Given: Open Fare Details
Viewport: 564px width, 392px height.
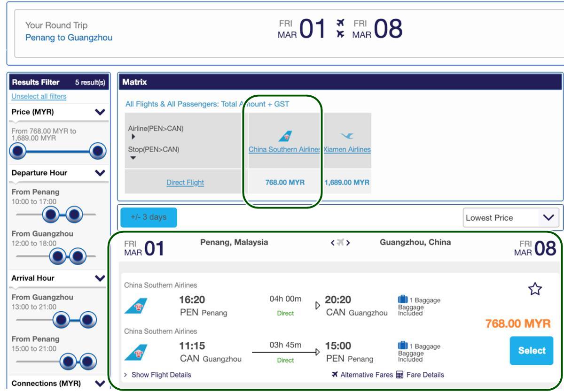Looking at the screenshot, I should [x=420, y=375].
